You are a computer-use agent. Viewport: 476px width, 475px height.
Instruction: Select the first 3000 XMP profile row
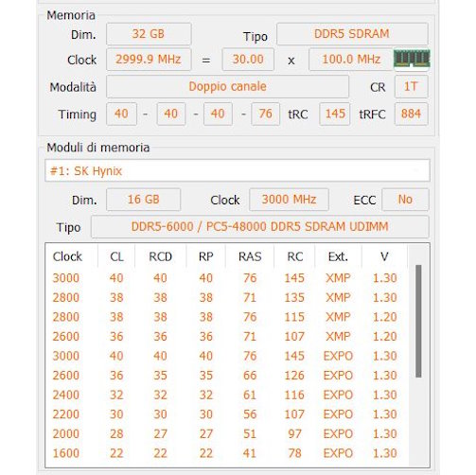[226, 278]
